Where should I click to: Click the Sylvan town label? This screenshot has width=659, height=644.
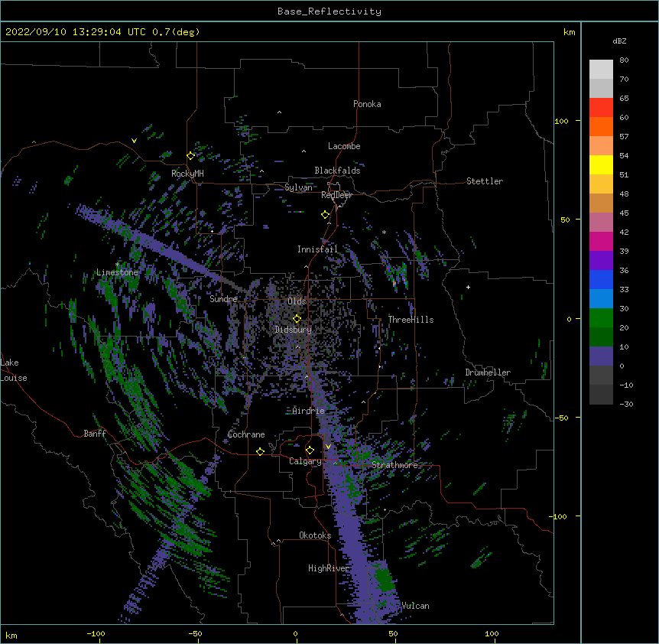(x=298, y=187)
